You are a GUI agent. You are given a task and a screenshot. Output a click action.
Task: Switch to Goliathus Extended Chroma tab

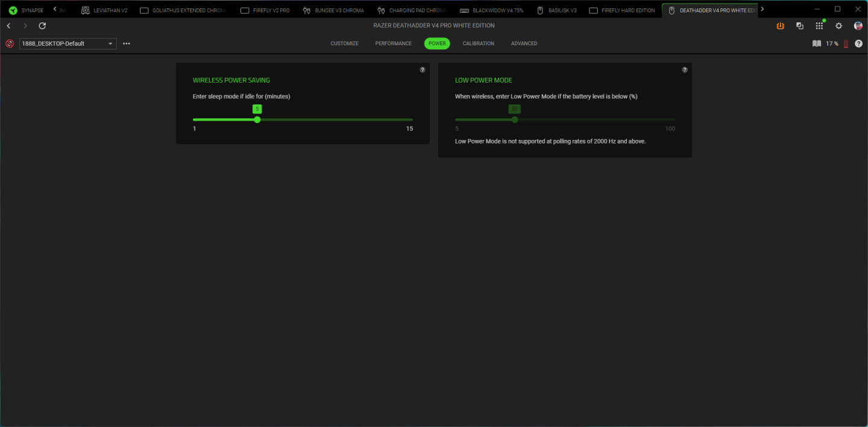coord(184,10)
